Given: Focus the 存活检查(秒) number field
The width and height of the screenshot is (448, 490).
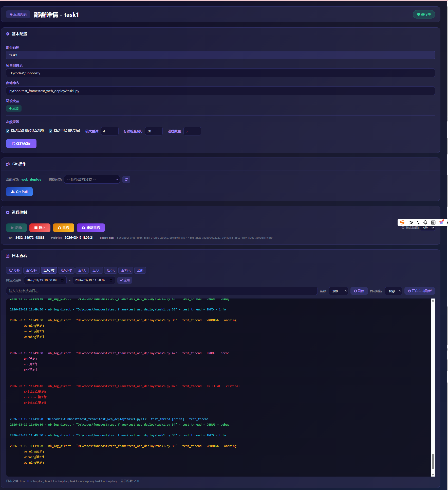Looking at the screenshot, I should [x=154, y=131].
